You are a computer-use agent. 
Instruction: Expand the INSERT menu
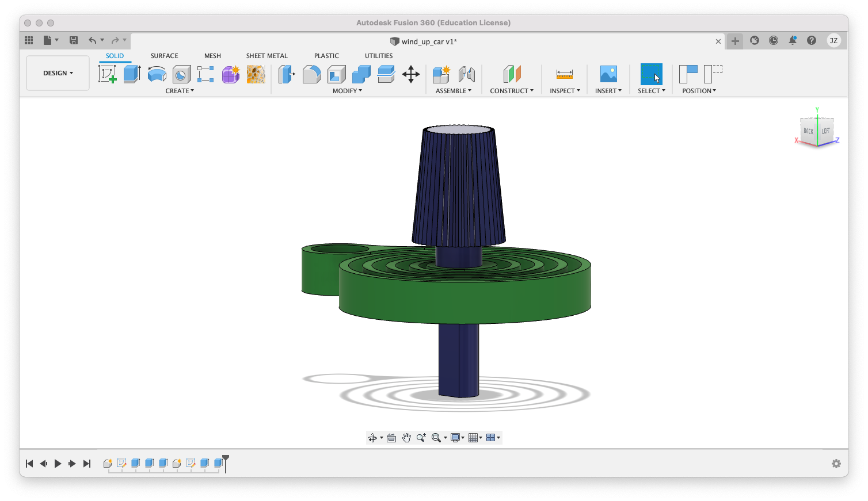(x=608, y=91)
